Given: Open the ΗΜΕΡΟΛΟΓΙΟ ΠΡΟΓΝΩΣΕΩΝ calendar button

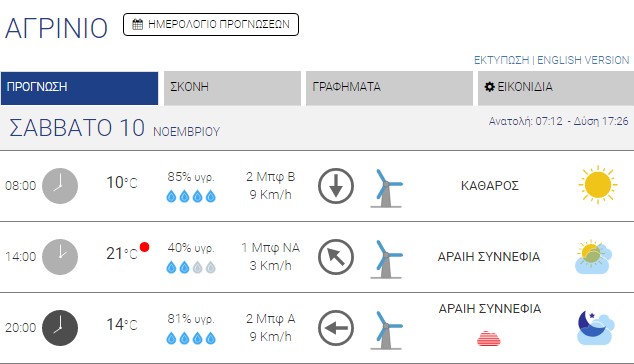Looking at the screenshot, I should [211, 24].
